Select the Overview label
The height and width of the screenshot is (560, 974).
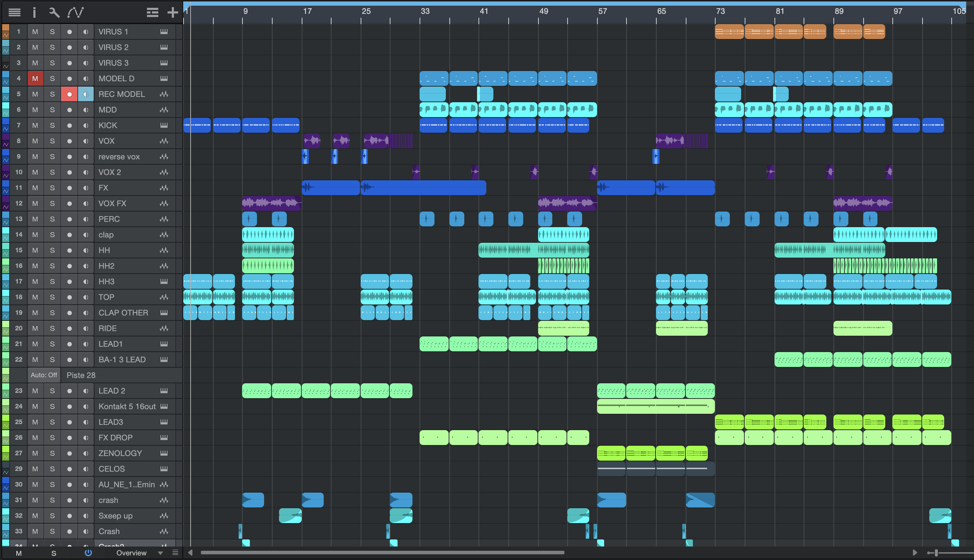click(x=131, y=553)
